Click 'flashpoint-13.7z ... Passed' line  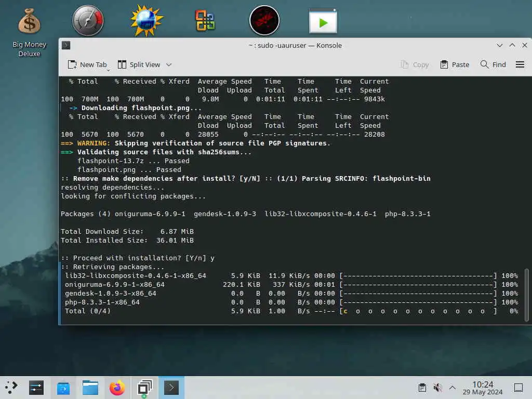pos(134,161)
